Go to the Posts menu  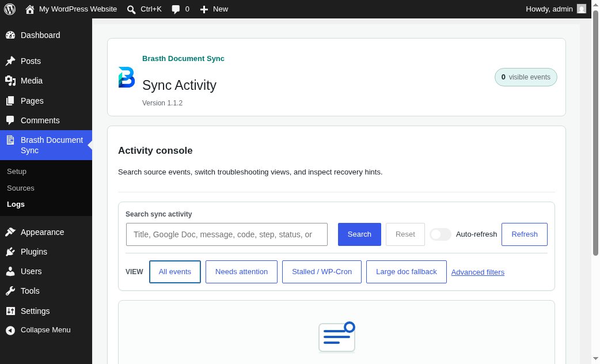(x=46, y=61)
